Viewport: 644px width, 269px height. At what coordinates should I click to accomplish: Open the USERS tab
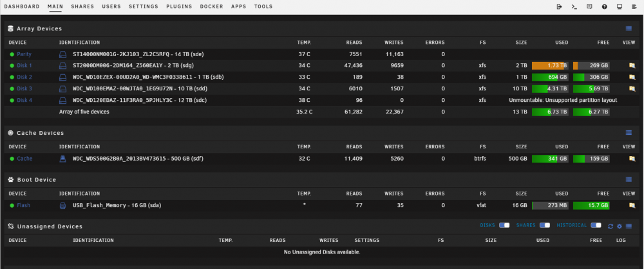111,6
